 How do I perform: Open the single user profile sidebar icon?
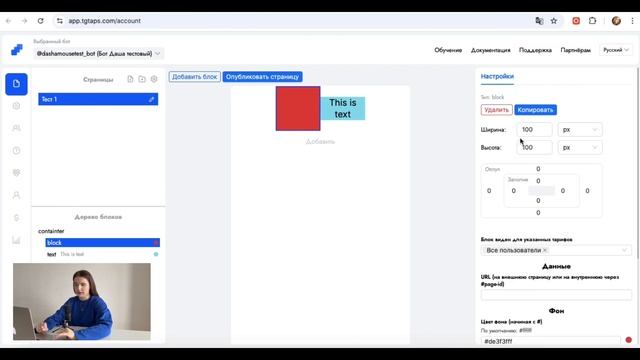click(x=16, y=195)
